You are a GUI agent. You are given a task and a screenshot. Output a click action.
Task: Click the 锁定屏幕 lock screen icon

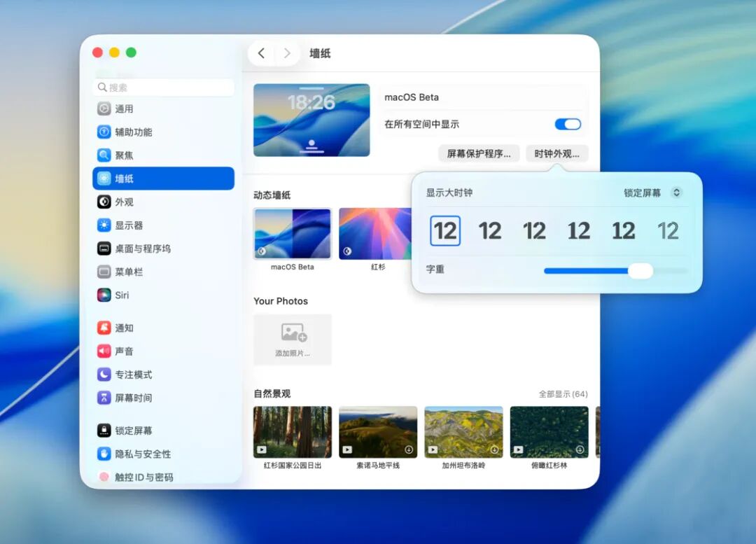(104, 430)
